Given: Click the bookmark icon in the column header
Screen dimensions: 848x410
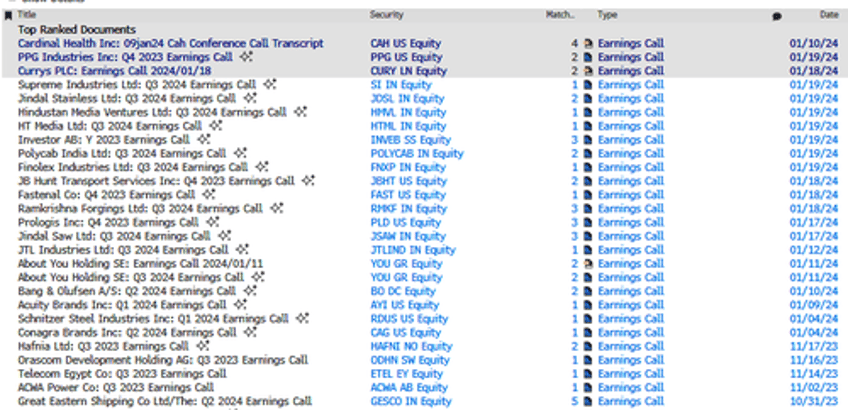Looking at the screenshot, I should click(x=8, y=16).
